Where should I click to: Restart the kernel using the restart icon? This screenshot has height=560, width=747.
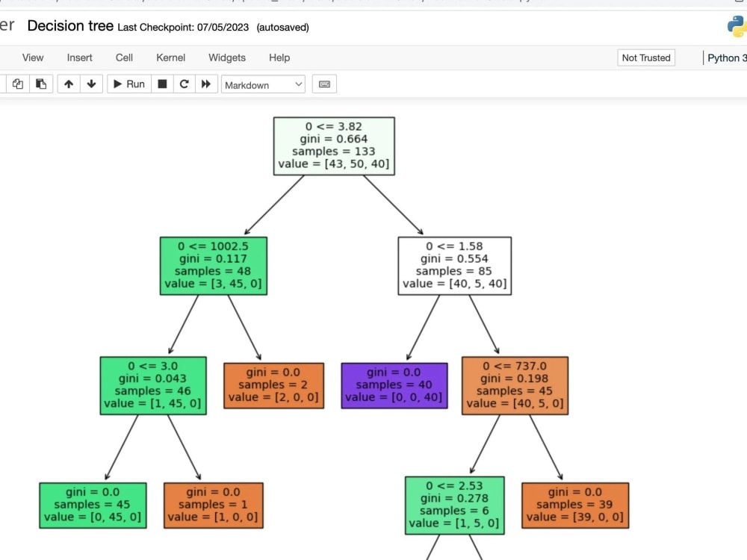(x=184, y=84)
